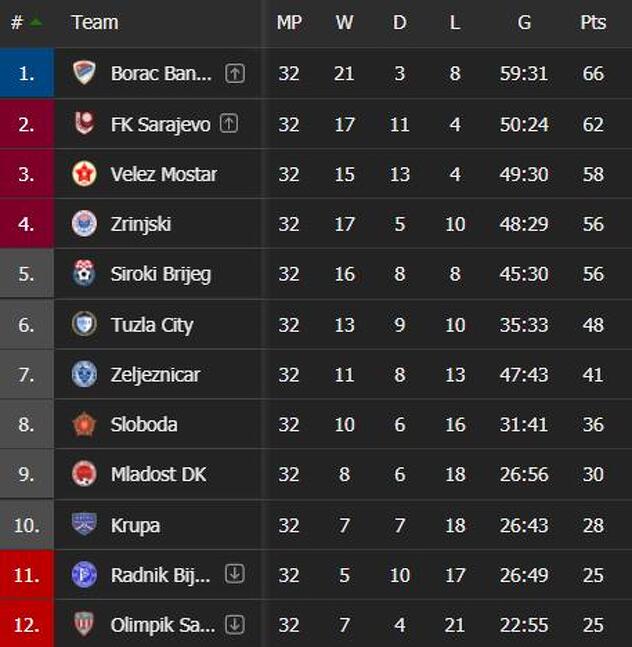Click the Siroki Brijeg club crest
This screenshot has height=647, width=632.
point(84,273)
